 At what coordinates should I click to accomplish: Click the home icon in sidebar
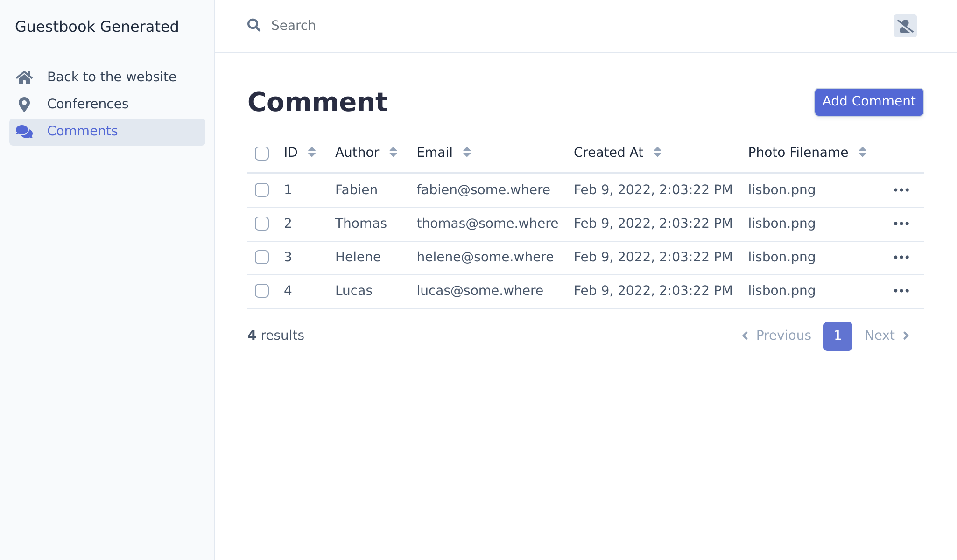[24, 77]
